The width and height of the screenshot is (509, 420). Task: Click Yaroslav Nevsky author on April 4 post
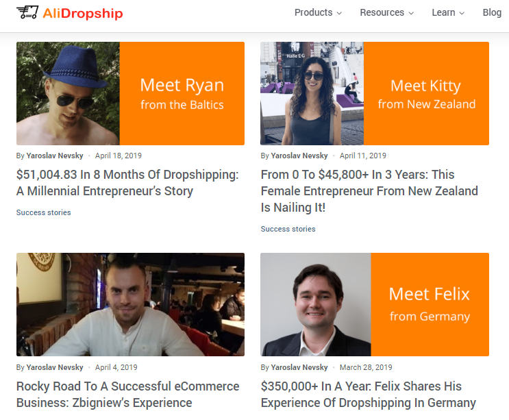(55, 367)
